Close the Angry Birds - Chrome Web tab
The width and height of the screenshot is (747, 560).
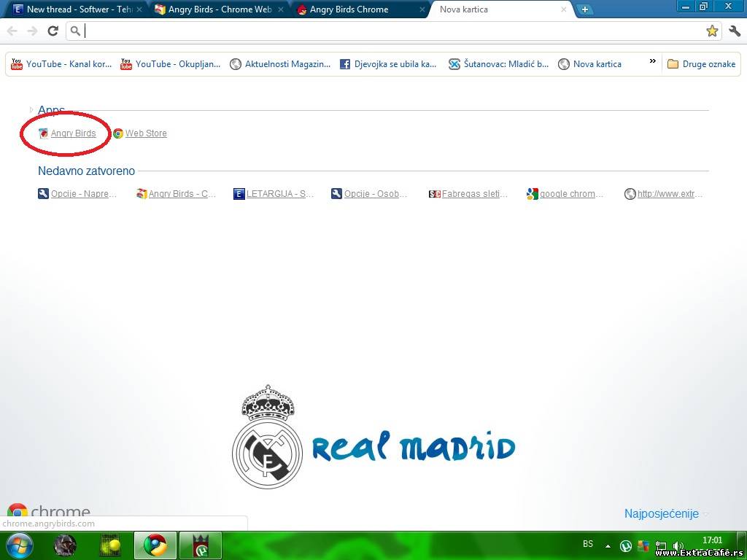(281, 9)
